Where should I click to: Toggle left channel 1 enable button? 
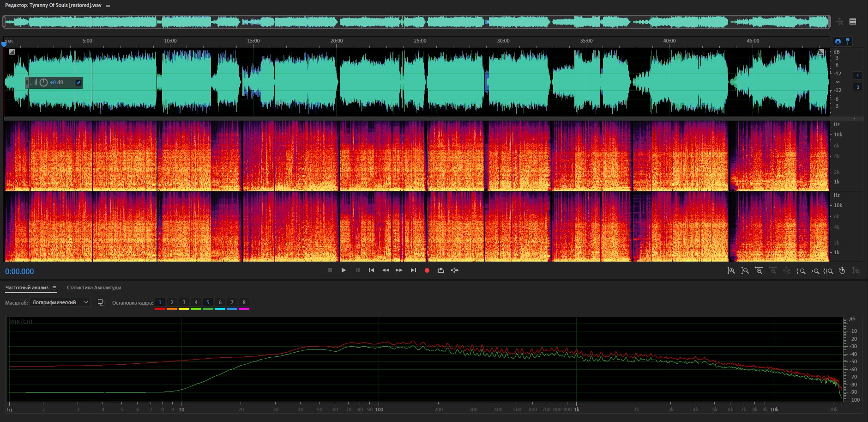pyautogui.click(x=858, y=75)
